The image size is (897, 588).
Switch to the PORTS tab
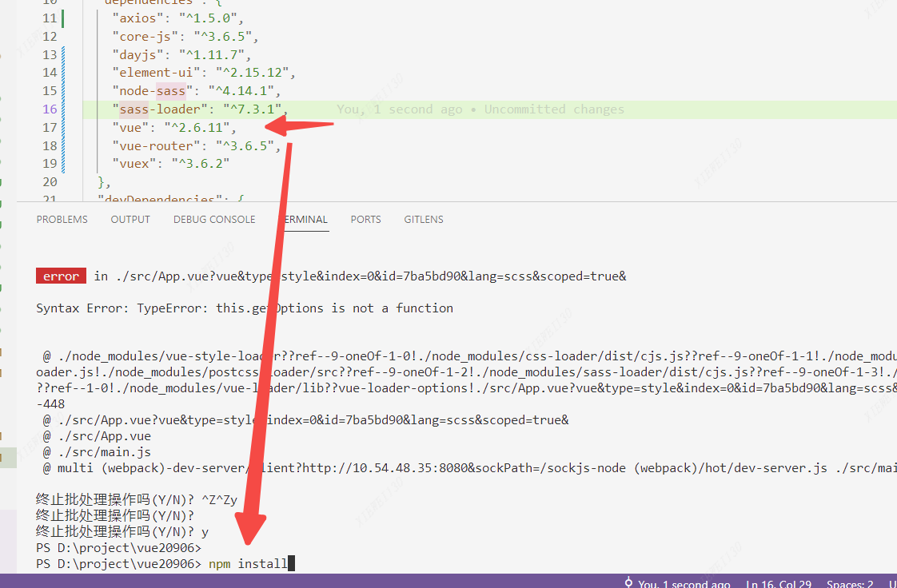[365, 219]
